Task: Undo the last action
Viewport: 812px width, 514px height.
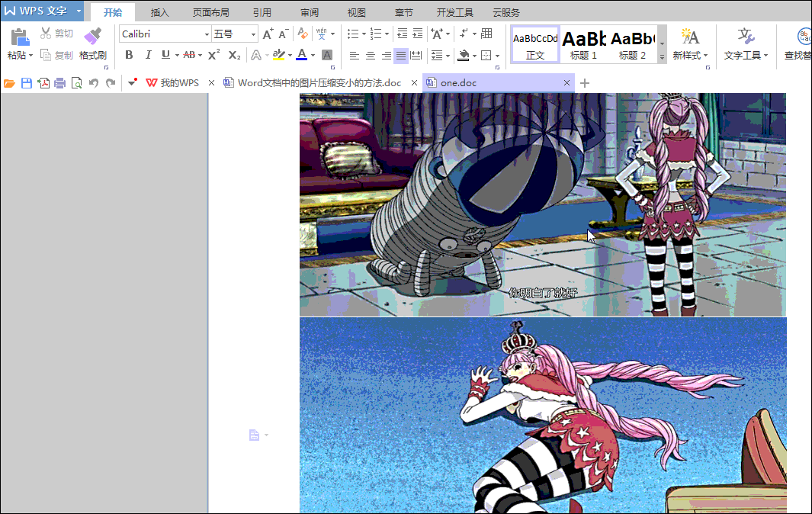Action: point(93,83)
